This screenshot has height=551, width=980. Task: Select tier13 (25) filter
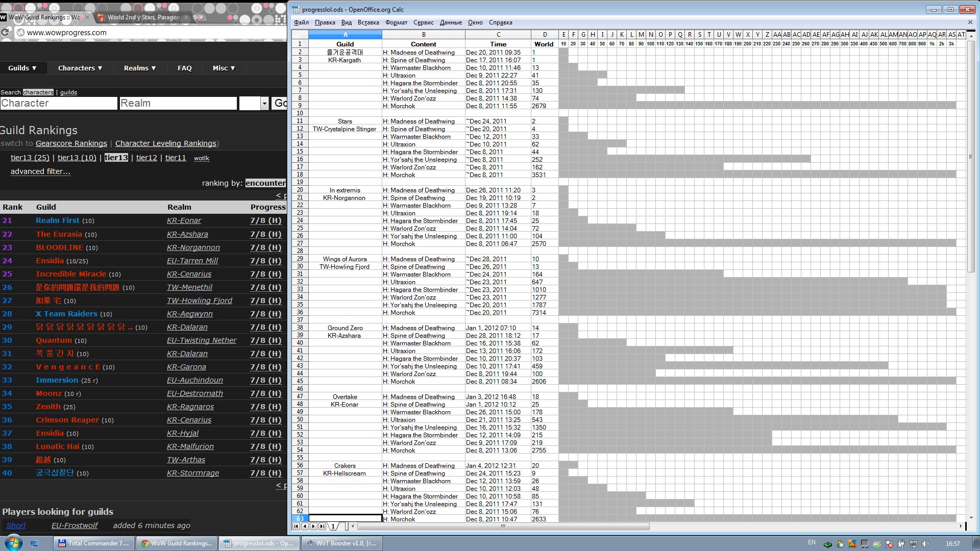(30, 158)
